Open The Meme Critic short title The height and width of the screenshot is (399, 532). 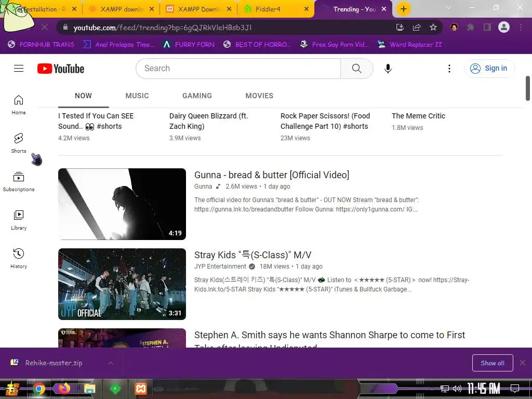click(x=418, y=116)
